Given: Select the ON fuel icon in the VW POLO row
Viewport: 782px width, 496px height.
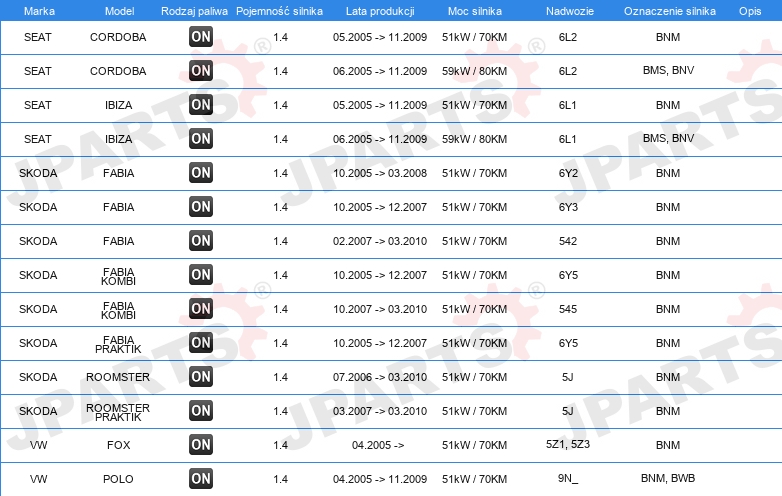Looking at the screenshot, I should [201, 479].
